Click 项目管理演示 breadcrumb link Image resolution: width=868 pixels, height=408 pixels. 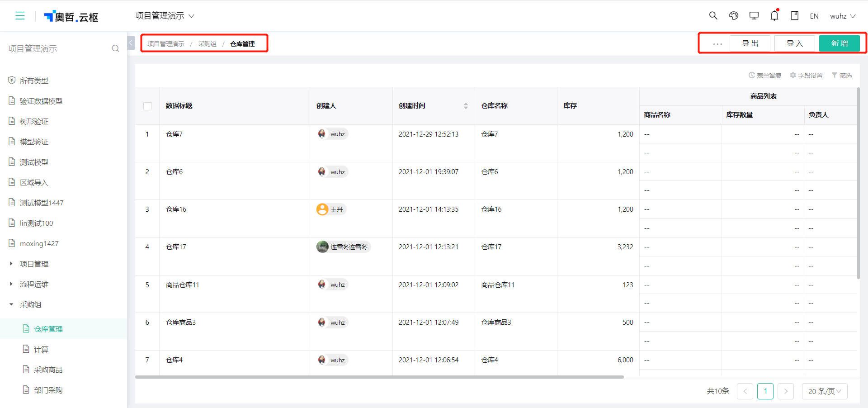coord(166,44)
